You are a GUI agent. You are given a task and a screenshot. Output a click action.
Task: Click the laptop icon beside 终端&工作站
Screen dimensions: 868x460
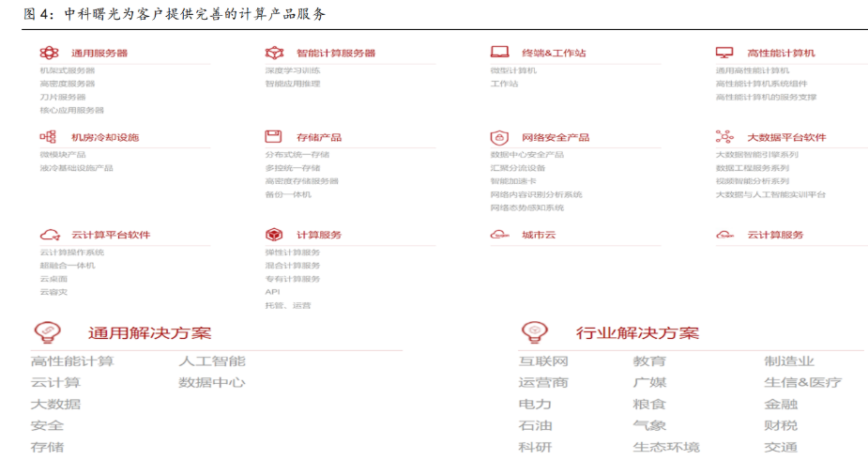(499, 52)
